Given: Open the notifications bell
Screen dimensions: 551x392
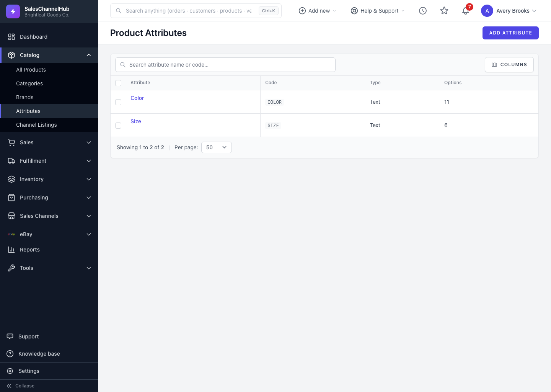Looking at the screenshot, I should click(x=466, y=11).
